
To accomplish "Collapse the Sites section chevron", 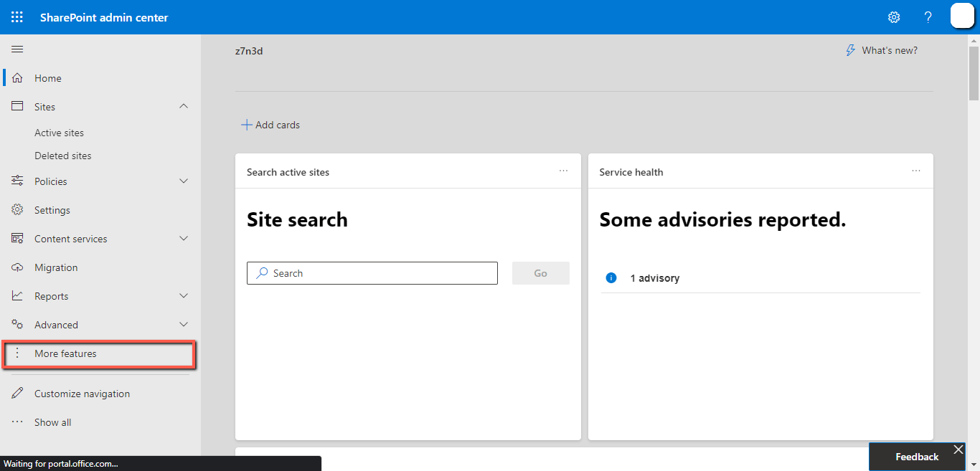I will tap(184, 106).
